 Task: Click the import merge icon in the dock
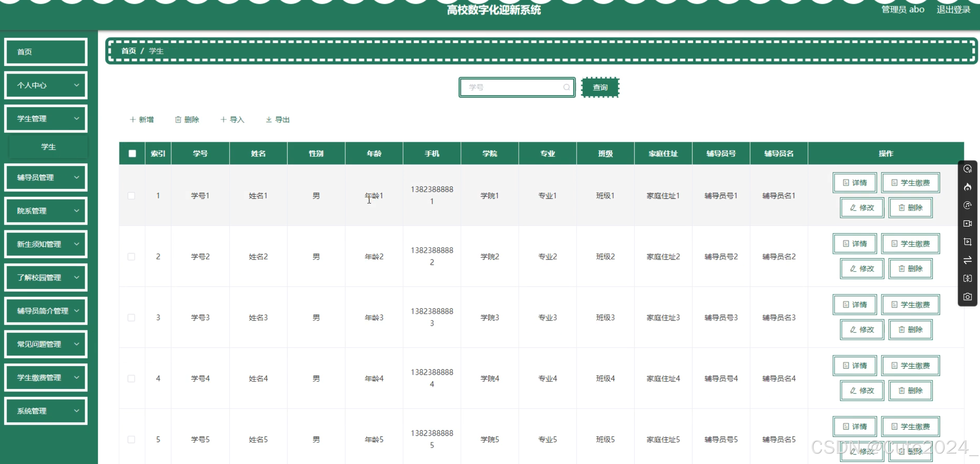pos(967,278)
